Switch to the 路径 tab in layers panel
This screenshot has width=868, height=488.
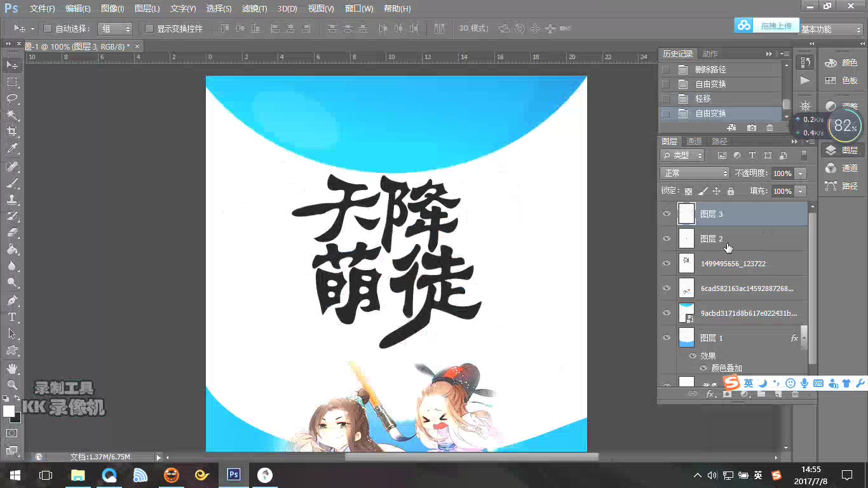[x=719, y=142]
